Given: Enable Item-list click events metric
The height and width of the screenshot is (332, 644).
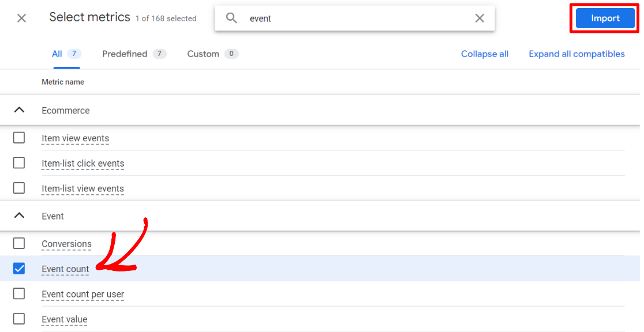Looking at the screenshot, I should pyautogui.click(x=19, y=163).
